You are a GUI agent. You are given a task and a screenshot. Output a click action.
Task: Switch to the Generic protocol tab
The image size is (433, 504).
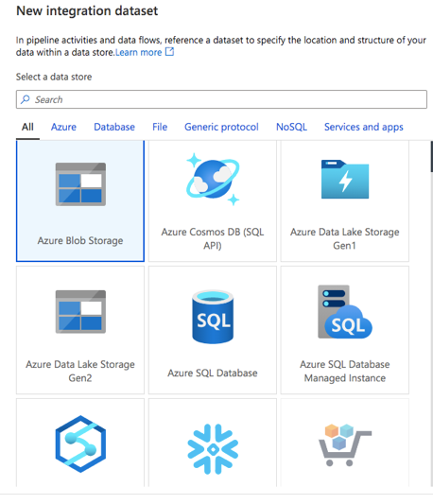pyautogui.click(x=221, y=127)
